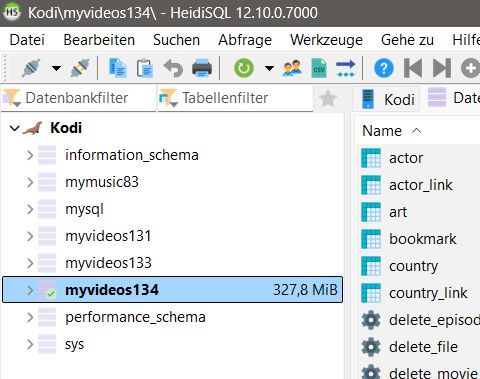Sort by the Name column header
480x379 pixels.
382,131
